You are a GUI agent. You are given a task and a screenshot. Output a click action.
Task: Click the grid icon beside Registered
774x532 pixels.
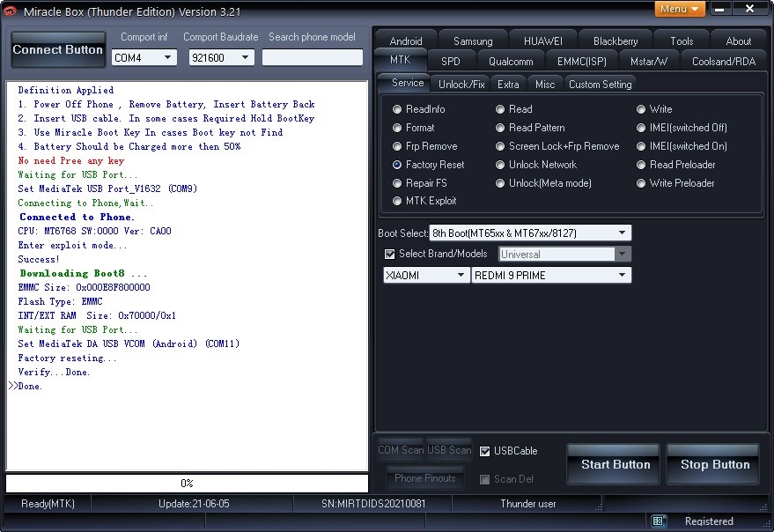(658, 521)
